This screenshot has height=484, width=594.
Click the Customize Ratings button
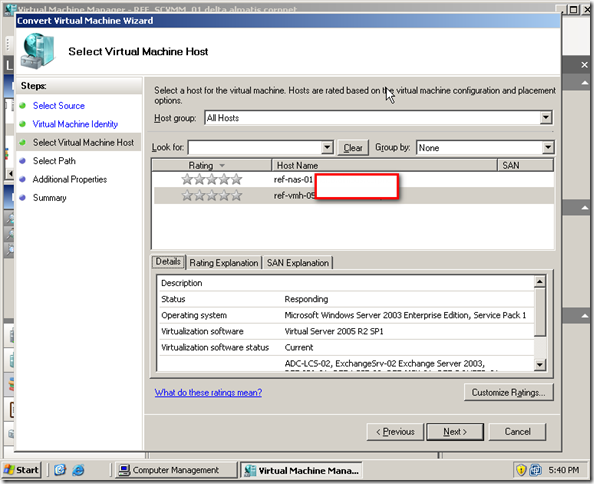tap(508, 392)
